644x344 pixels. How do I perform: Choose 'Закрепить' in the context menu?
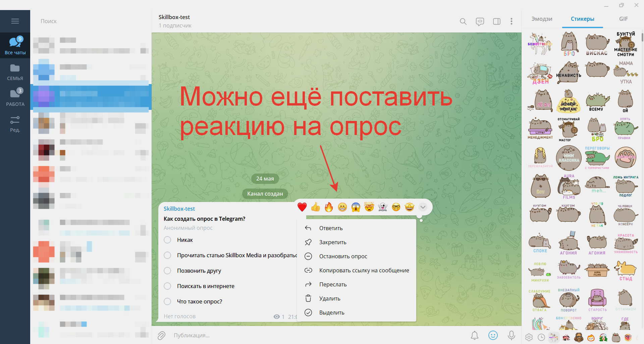357,242
